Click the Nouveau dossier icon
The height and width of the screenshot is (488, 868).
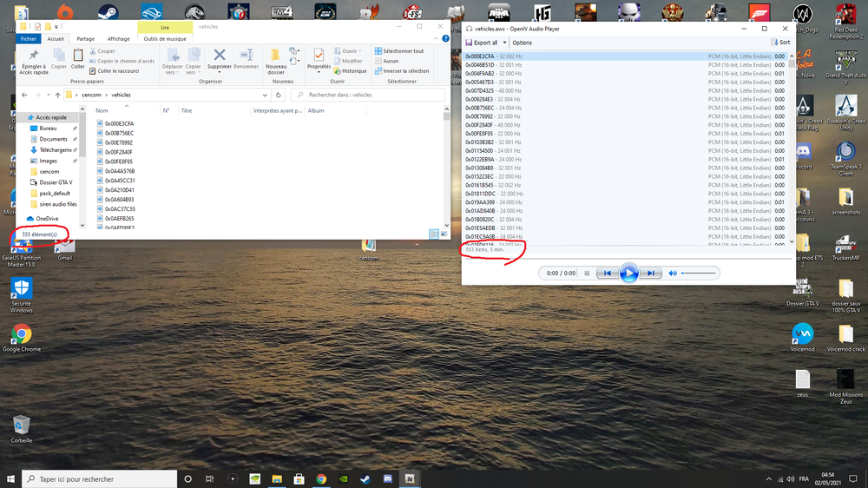pyautogui.click(x=276, y=59)
